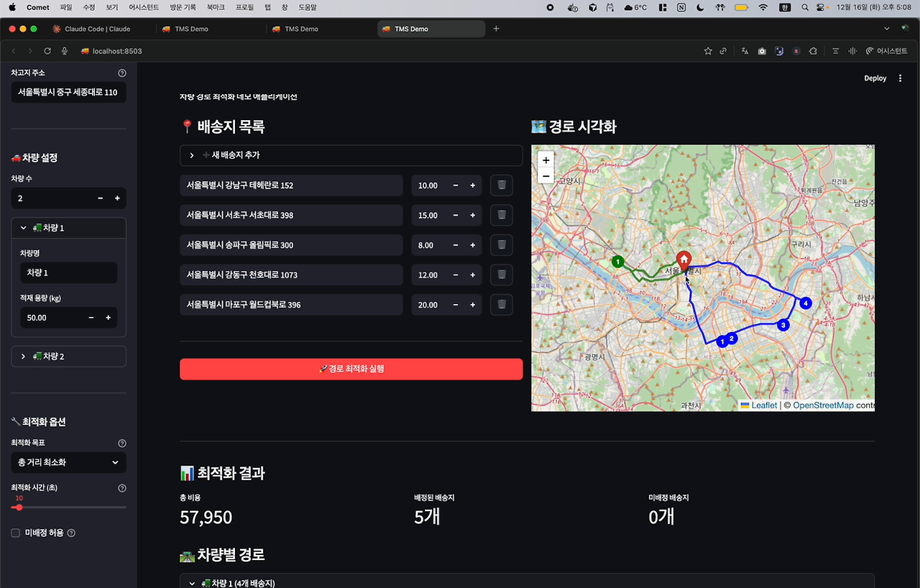Zoom out on the route map

[x=546, y=176]
